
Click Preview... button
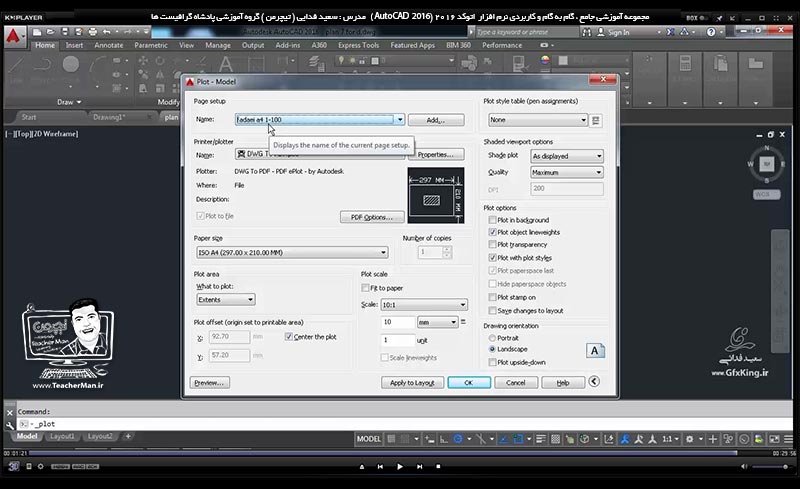[x=209, y=382]
